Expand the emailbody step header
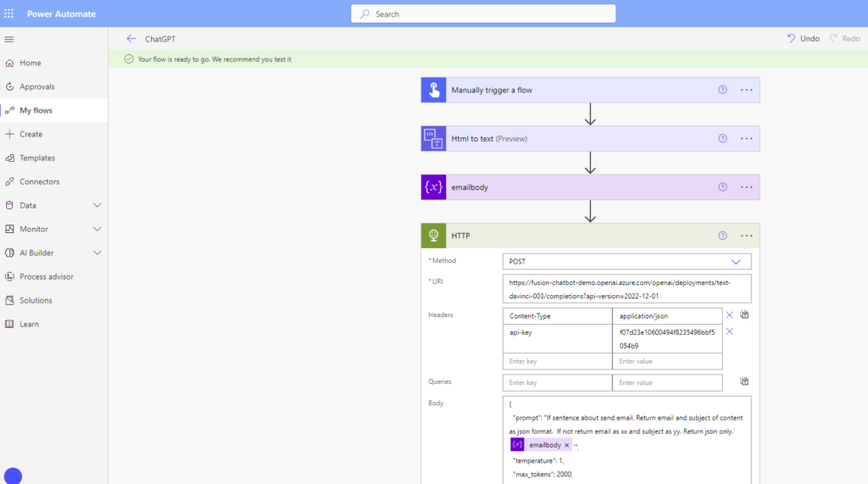The height and width of the screenshot is (484, 868). (x=590, y=187)
